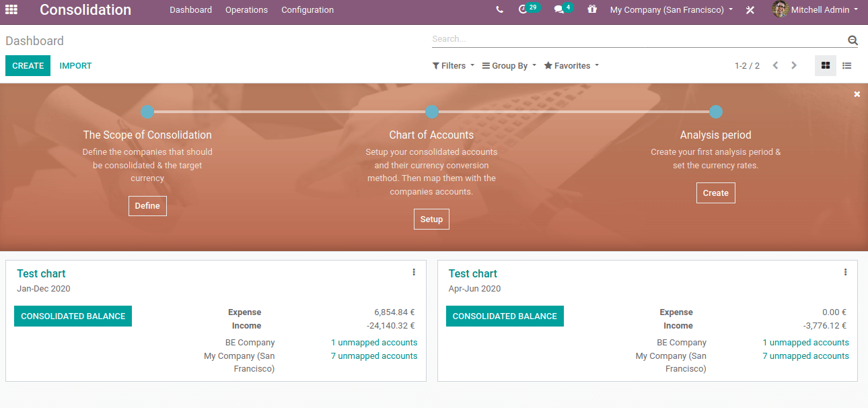Click the phone call icon

[x=499, y=10]
